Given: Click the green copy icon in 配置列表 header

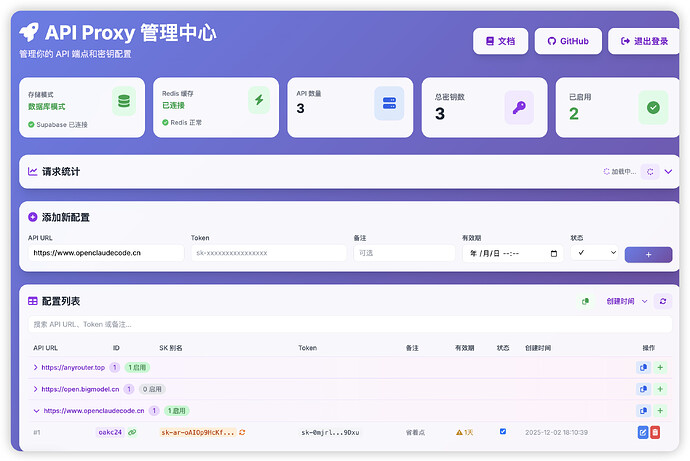Looking at the screenshot, I should pos(585,301).
